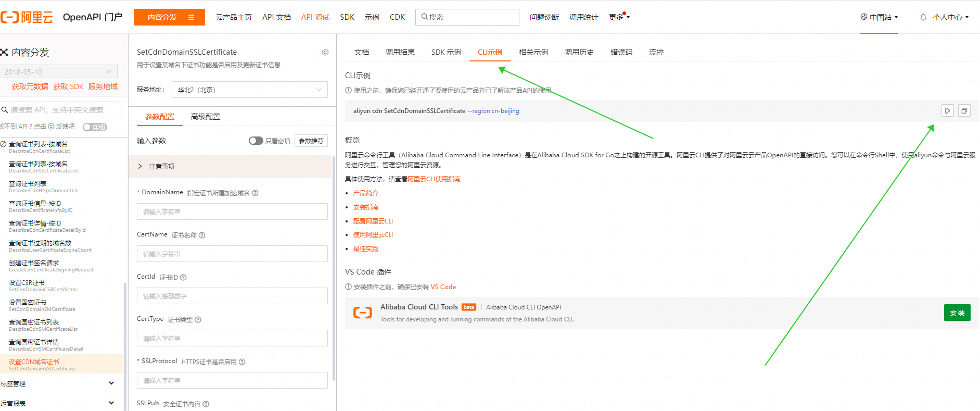
Task: Click the feedback smiley next to 反馈吧
Action: point(51,127)
